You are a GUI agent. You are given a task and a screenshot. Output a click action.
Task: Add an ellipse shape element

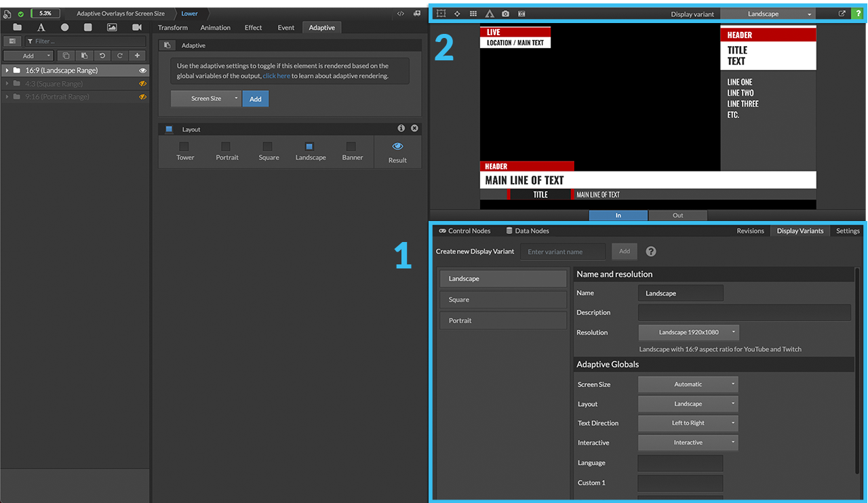64,27
